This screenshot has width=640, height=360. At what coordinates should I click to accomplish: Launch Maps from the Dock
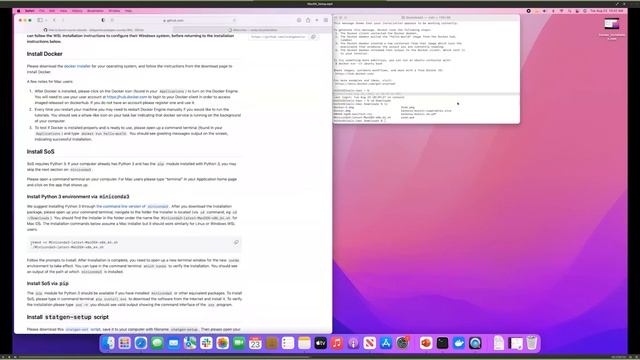click(x=190, y=343)
